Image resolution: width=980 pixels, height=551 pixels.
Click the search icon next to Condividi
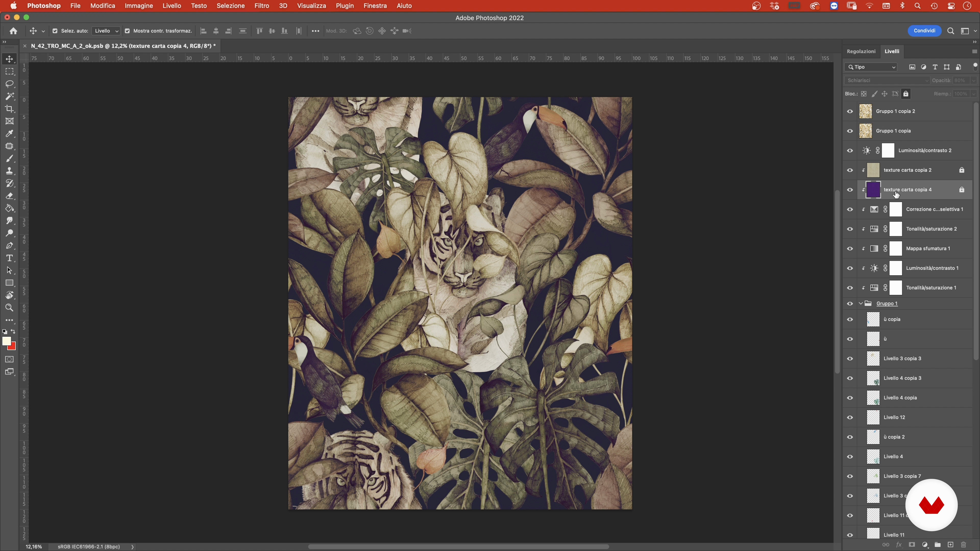tap(950, 31)
